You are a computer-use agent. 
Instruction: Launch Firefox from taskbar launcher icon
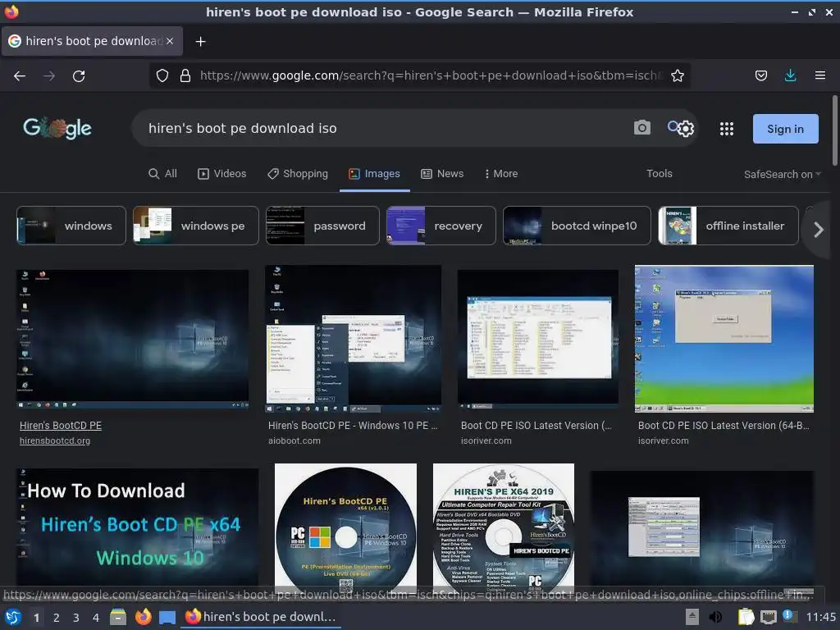click(x=143, y=617)
